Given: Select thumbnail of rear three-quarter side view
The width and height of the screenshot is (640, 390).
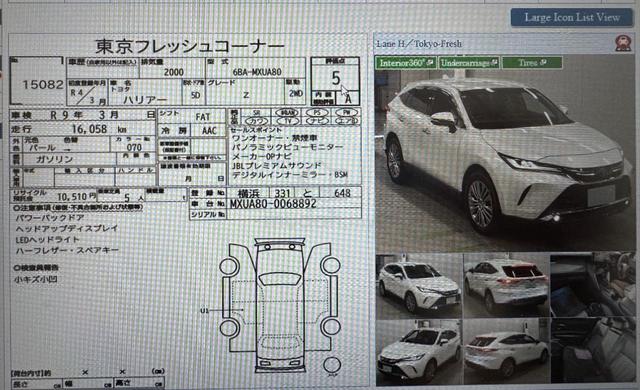Looking at the screenshot, I should tap(506, 352).
